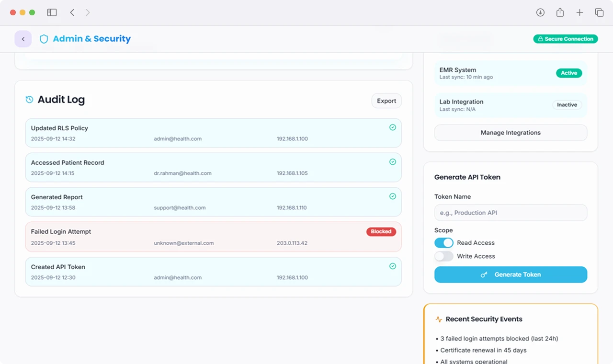Image resolution: width=613 pixels, height=364 pixels.
Task: Select the Generated Report log title
Action: point(57,197)
